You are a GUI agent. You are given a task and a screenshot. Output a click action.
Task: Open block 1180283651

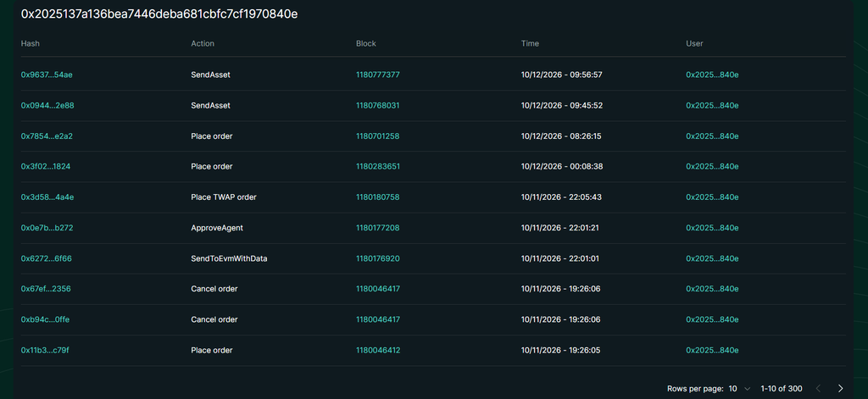pos(377,167)
